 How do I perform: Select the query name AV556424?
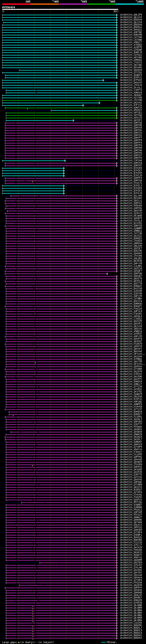[8, 8]
